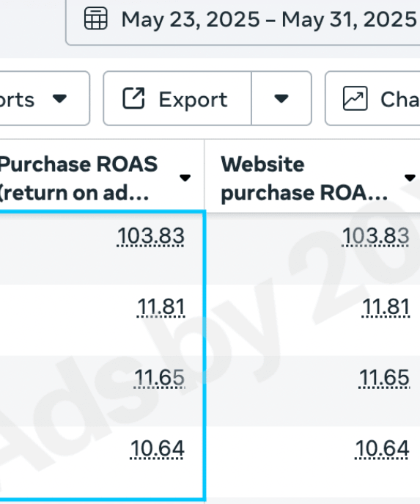
Task: Open 11.65 value in Purchase ROAS column
Action: pos(159,378)
